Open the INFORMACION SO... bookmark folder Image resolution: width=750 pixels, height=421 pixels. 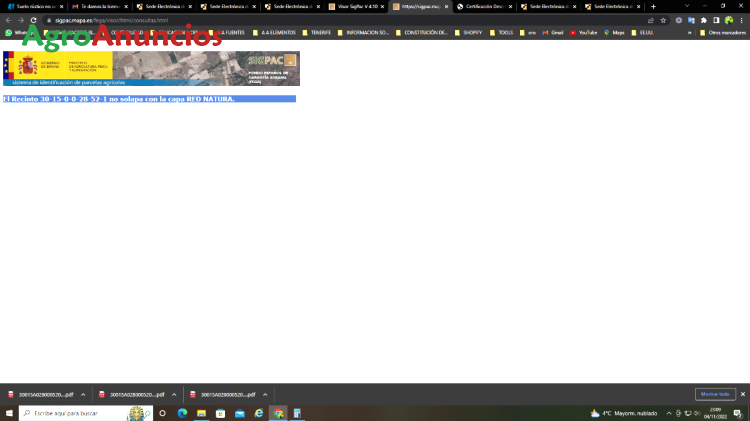(363, 33)
